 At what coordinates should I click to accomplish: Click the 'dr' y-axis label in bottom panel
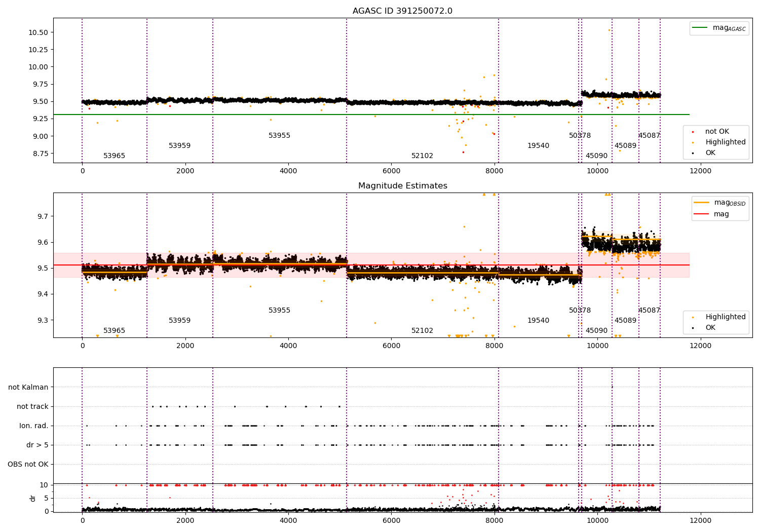click(x=33, y=498)
